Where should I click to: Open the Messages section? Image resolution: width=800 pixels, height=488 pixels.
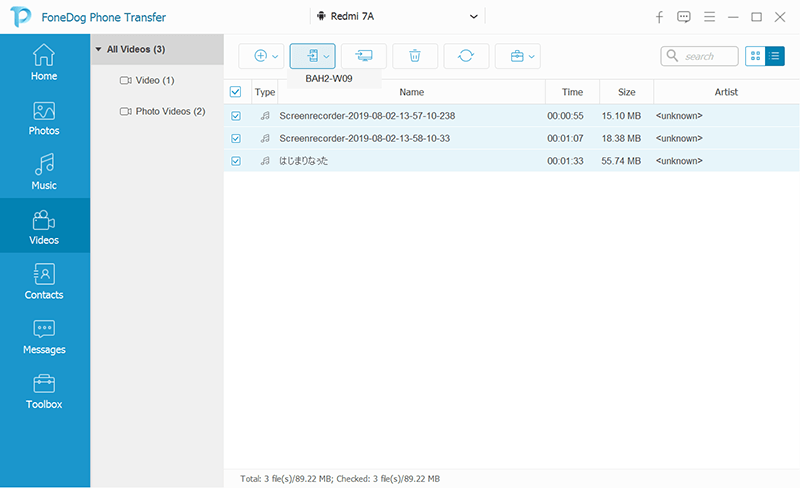point(44,336)
